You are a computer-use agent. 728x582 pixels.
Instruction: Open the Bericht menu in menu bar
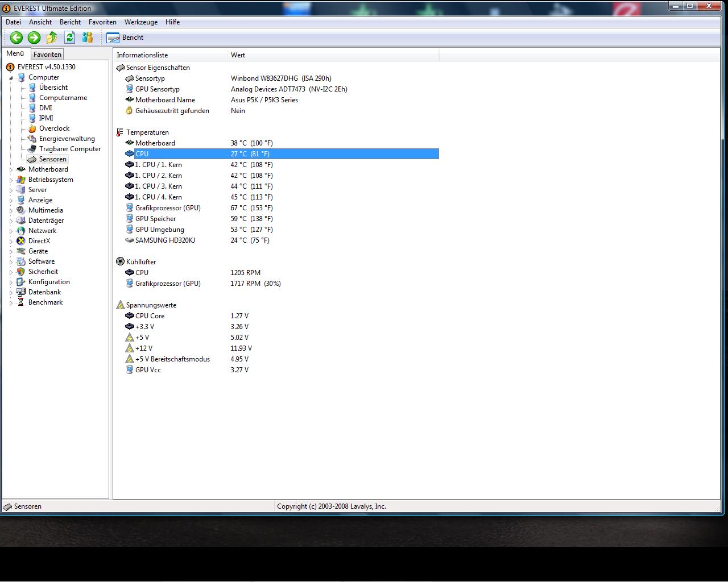point(70,22)
